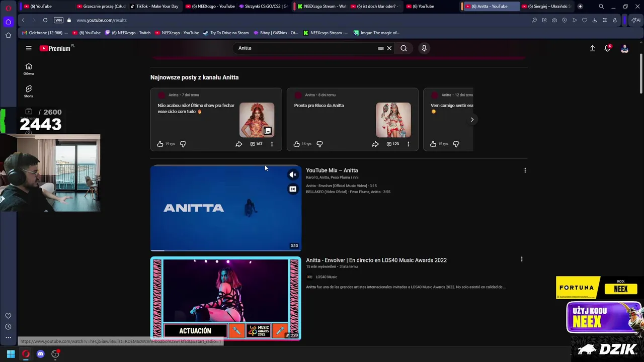Image resolution: width=644 pixels, height=362 pixels.
Task: Switch to the 'NEEXcsgo Stream' tab
Action: click(x=322, y=6)
